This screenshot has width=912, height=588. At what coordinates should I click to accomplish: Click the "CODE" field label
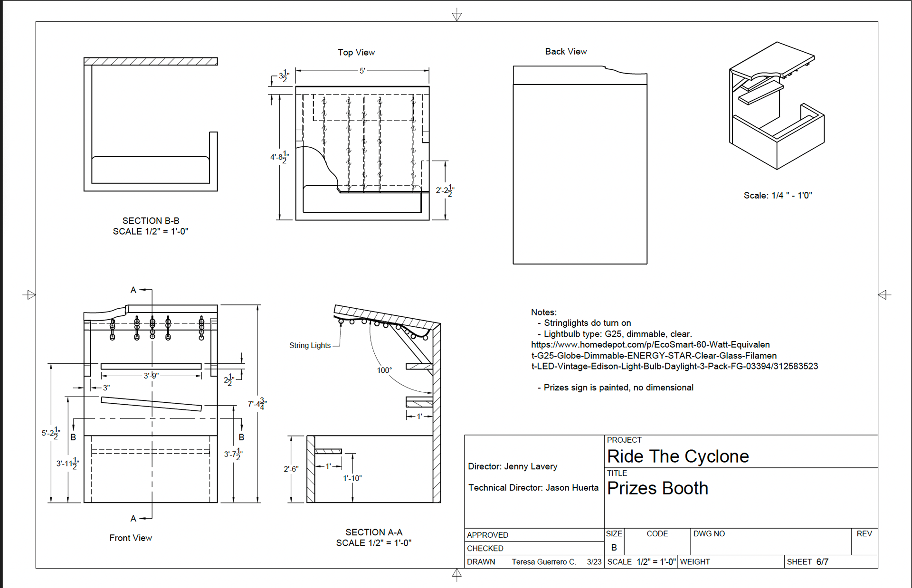pos(657,534)
